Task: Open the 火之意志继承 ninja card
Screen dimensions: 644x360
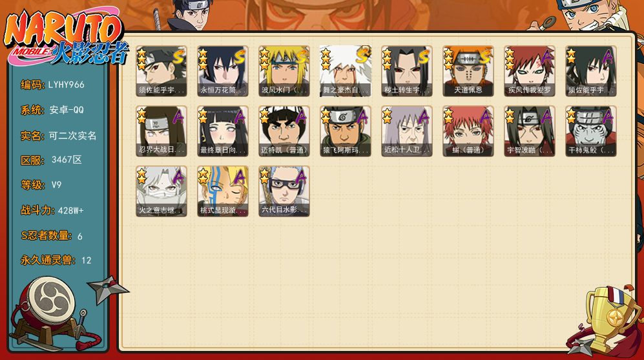Action: pos(161,191)
